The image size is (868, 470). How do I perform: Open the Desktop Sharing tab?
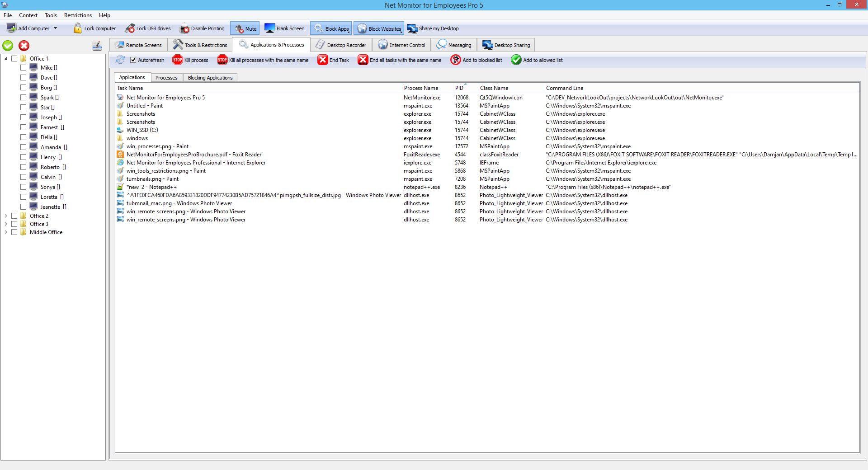tap(506, 45)
